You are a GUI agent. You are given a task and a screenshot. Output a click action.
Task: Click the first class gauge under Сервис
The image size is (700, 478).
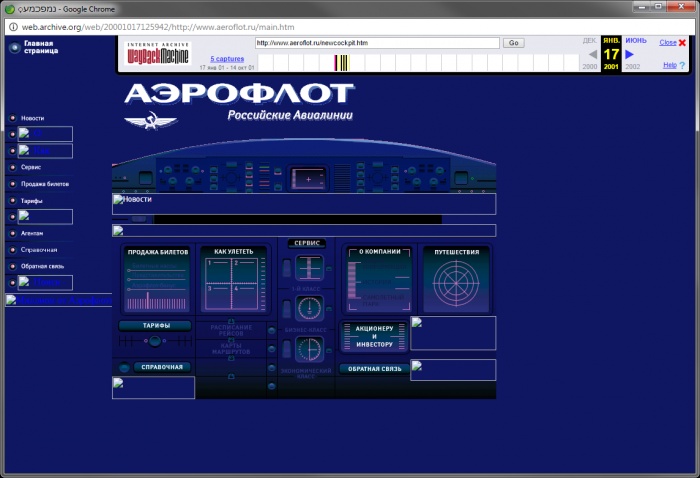[x=309, y=269]
